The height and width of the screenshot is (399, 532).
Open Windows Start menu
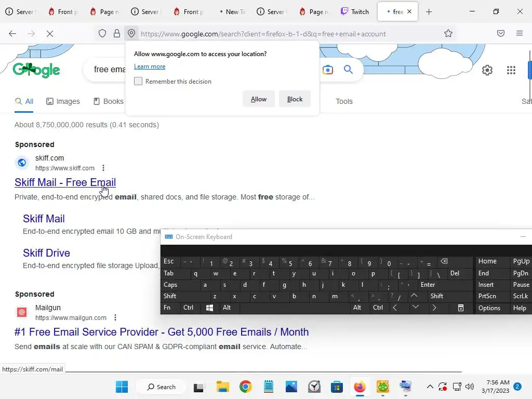[122, 387]
